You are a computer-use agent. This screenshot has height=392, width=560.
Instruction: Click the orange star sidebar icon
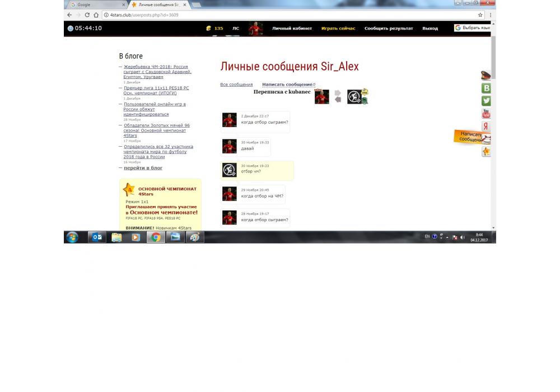pyautogui.click(x=486, y=152)
